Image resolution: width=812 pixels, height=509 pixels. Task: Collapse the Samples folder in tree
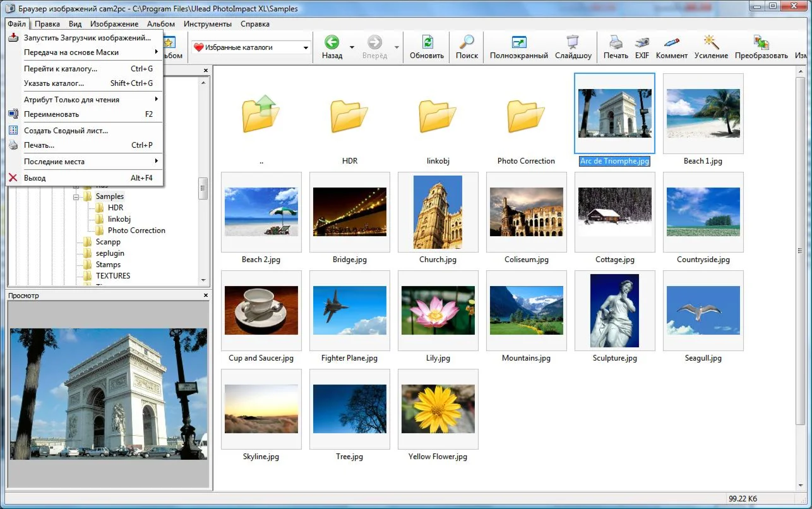(x=76, y=196)
